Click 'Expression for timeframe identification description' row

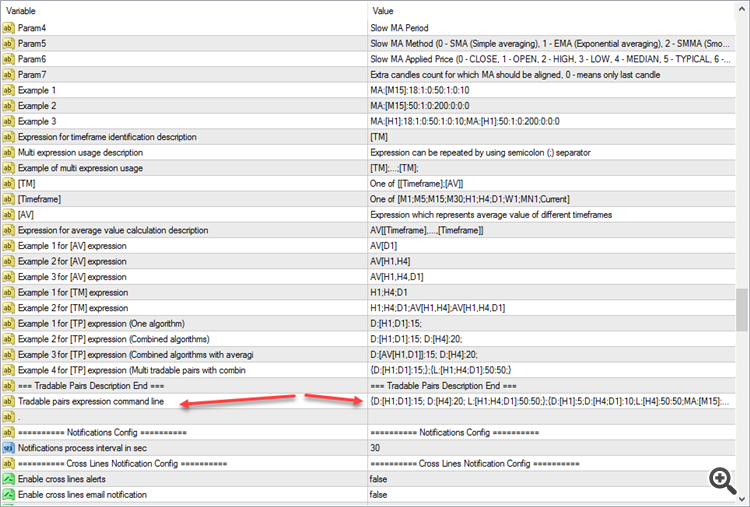click(368, 137)
